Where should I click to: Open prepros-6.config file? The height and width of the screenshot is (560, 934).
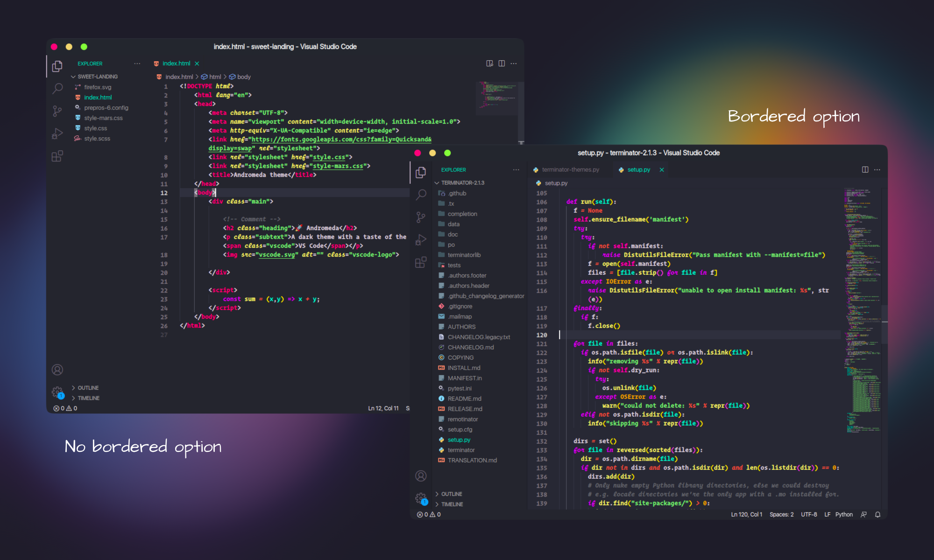106,108
